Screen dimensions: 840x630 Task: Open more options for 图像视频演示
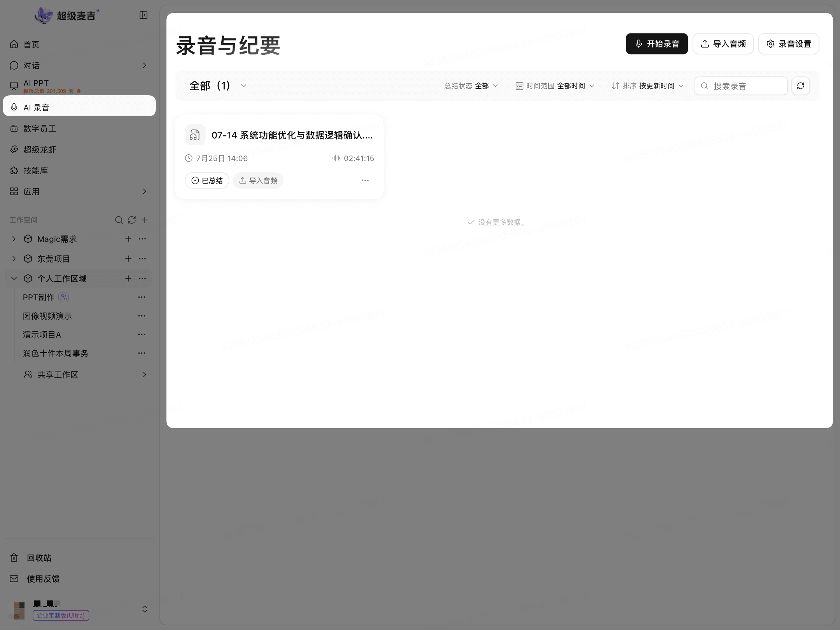(x=142, y=316)
